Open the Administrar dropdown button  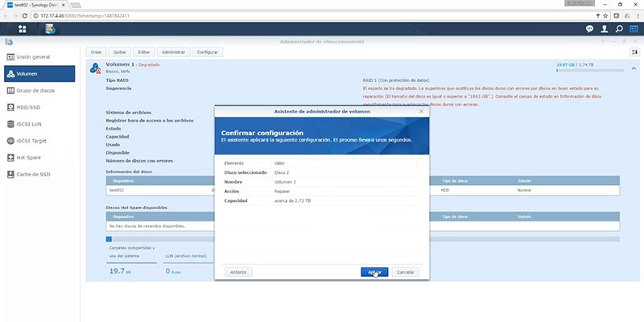tap(174, 52)
